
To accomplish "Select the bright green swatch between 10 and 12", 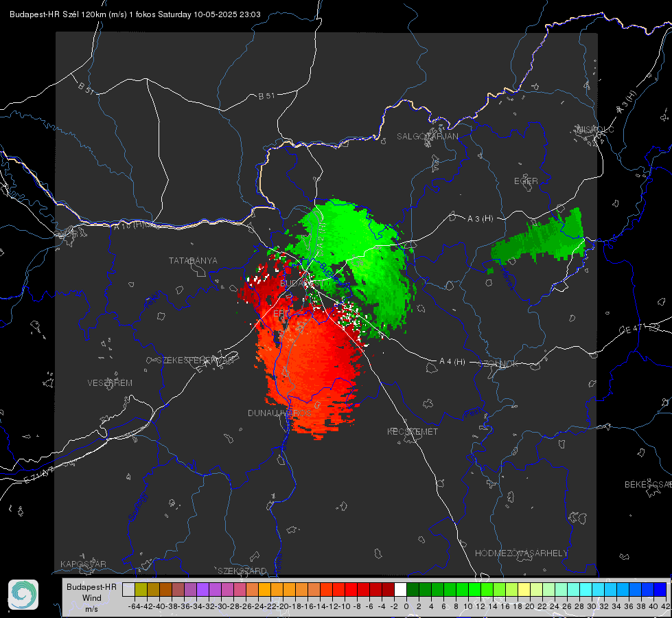I will [474, 590].
